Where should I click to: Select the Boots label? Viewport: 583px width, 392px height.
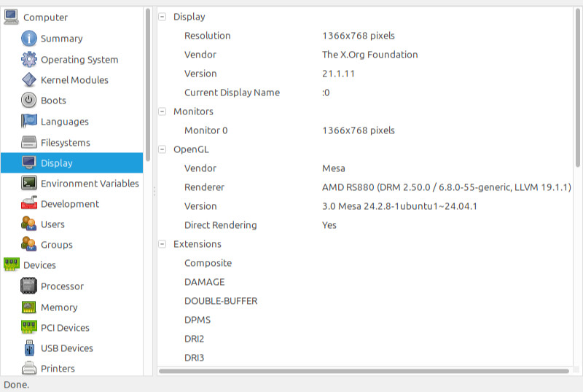(53, 101)
